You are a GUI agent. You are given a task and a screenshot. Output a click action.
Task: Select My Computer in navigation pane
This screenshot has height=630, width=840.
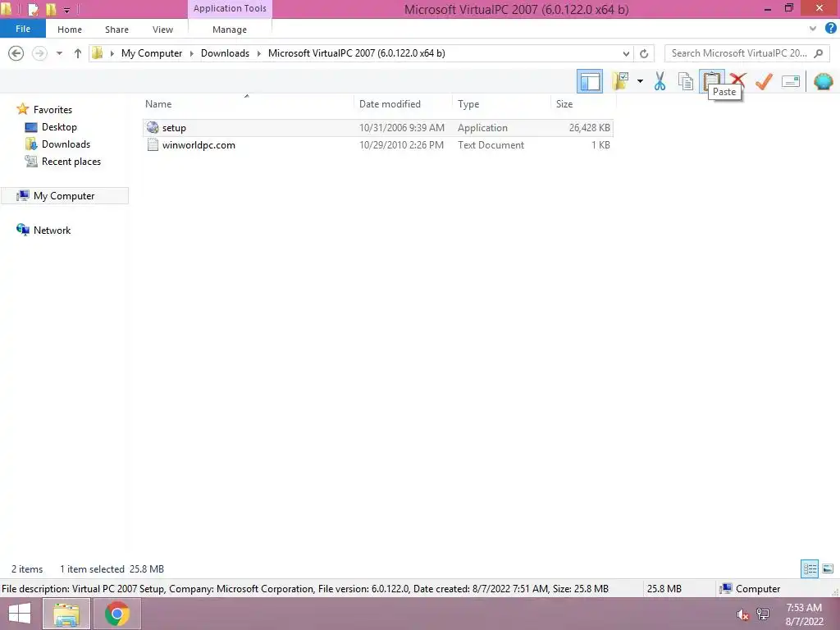64,195
